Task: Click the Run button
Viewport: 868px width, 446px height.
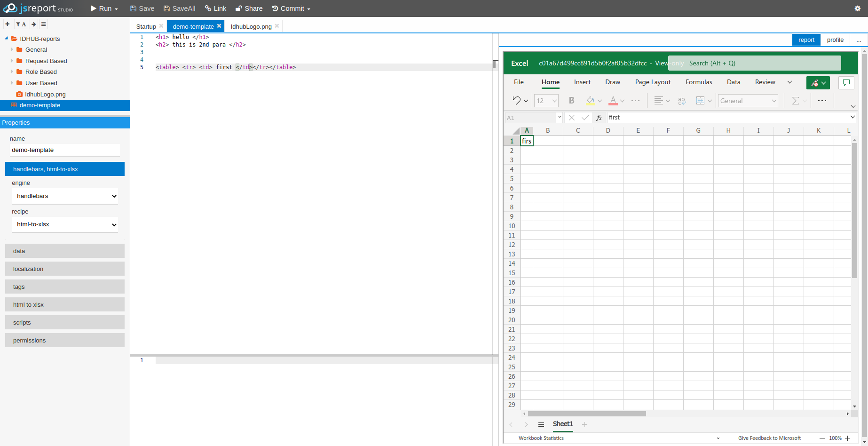Action: [104, 8]
